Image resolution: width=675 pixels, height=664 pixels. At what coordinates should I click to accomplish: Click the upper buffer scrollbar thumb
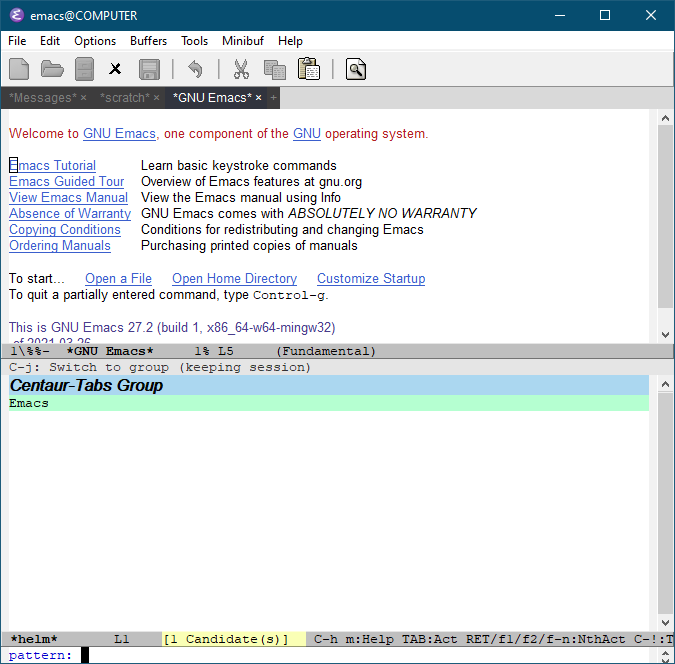tap(665, 216)
